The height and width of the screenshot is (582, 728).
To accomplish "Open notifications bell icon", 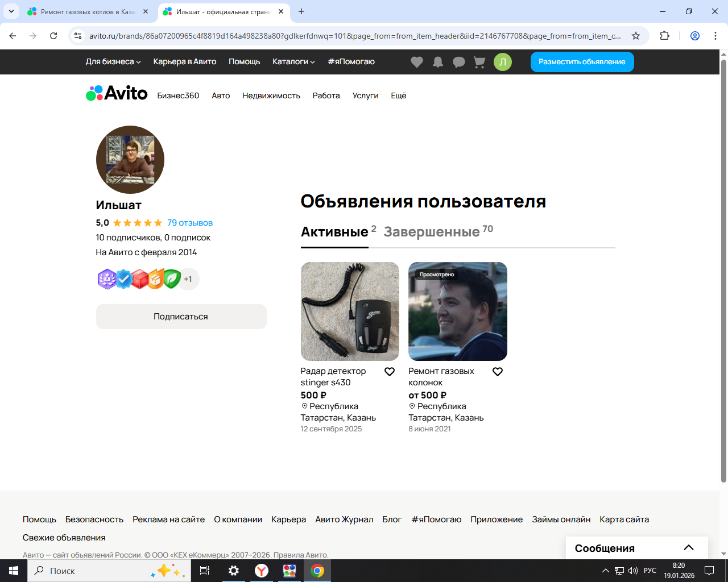I will pos(438,62).
